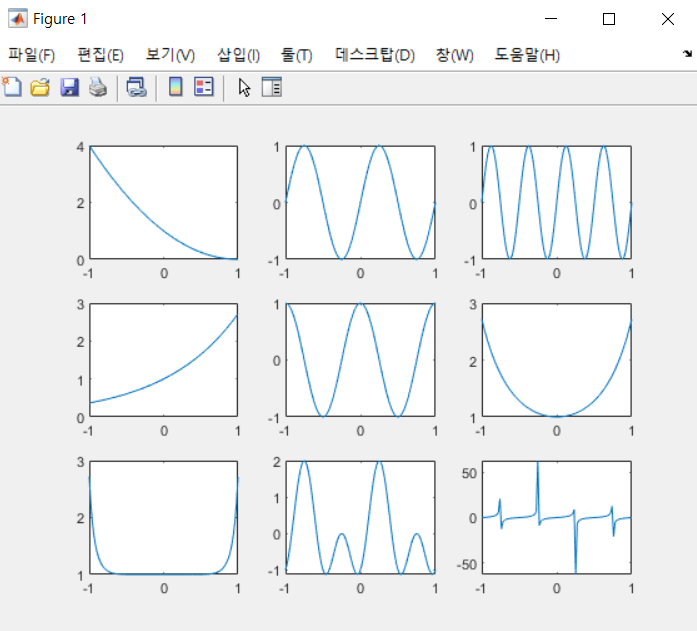Open the Property Inspector icon
697x631 pixels.
click(x=272, y=87)
